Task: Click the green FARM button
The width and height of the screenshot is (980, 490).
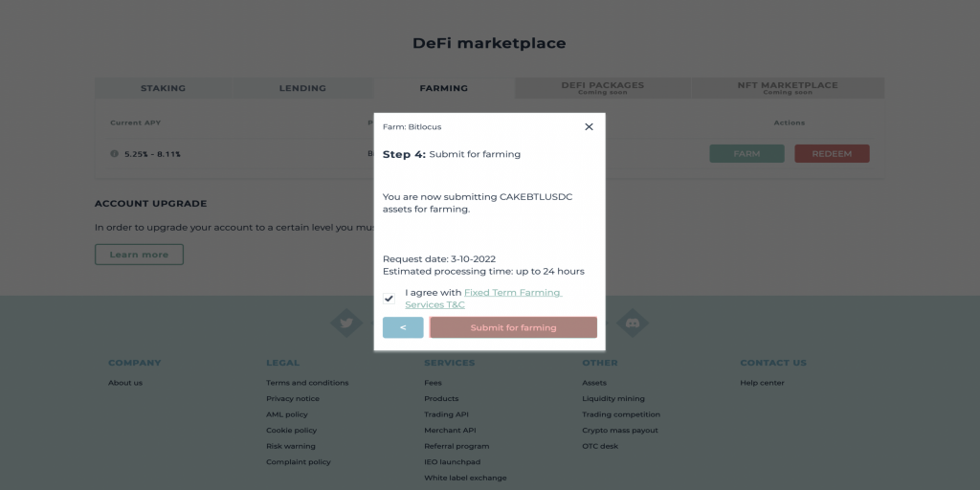Action: [x=746, y=154]
